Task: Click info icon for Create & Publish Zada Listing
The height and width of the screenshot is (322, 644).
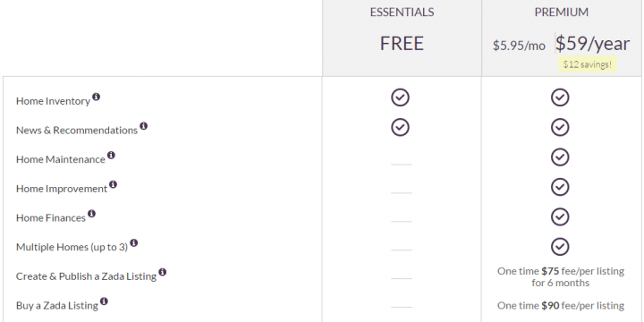Action: (x=163, y=272)
